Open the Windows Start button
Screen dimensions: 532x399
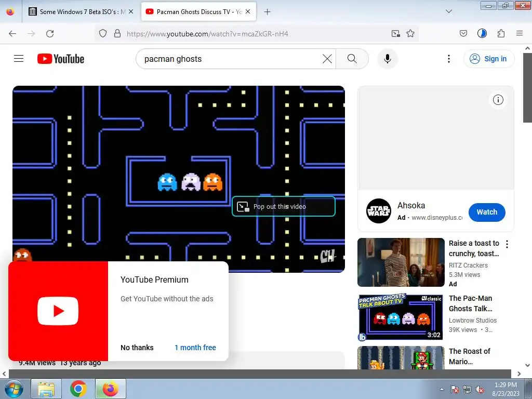[13, 389]
